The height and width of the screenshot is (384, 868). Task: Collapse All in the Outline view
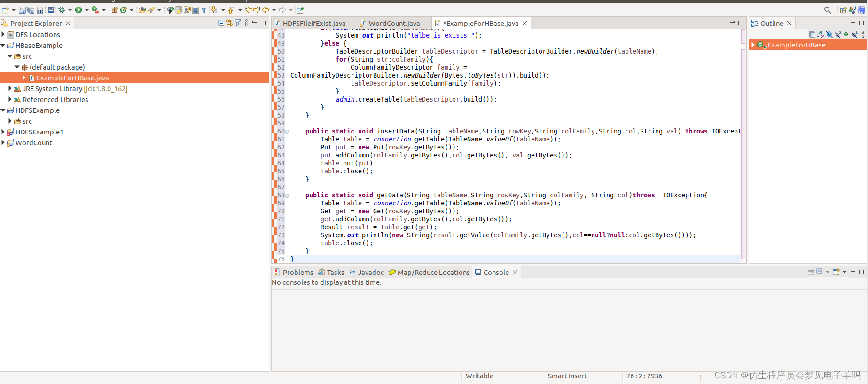(812, 34)
